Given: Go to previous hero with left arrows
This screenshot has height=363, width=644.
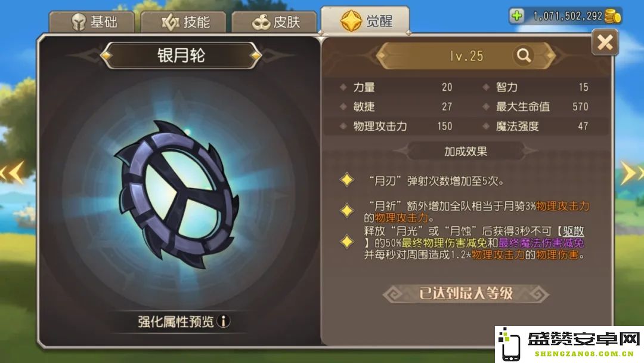Looking at the screenshot, I should tap(12, 172).
